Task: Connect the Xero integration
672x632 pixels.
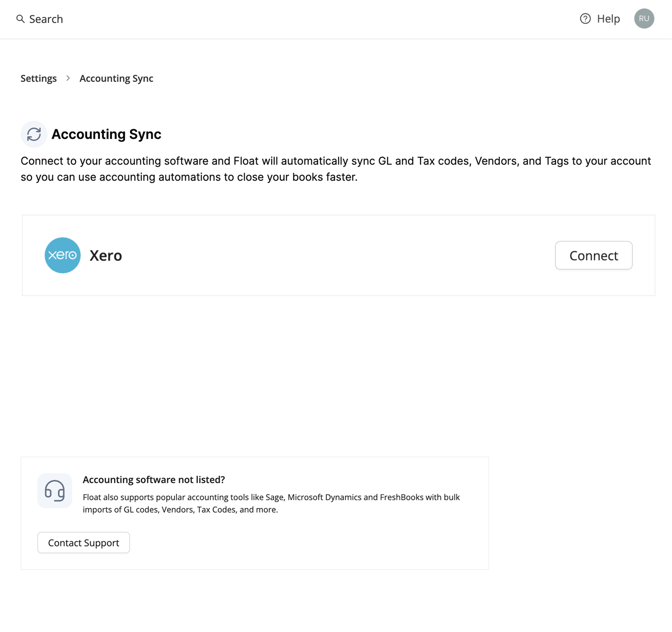Action: coord(594,256)
